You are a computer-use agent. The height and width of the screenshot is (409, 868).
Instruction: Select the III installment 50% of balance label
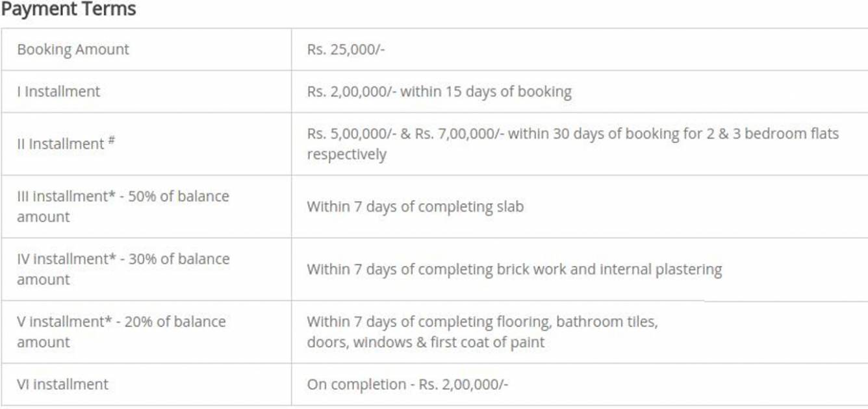coord(123,206)
